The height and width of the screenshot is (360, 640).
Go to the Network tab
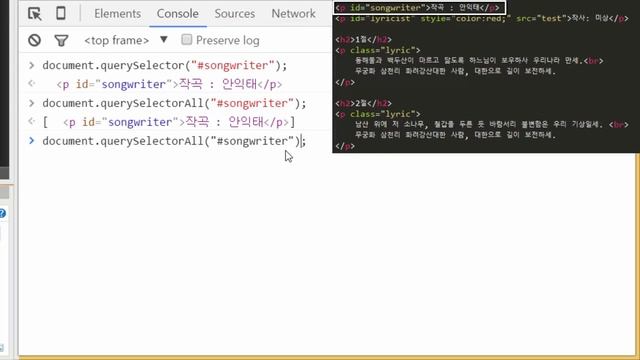(x=293, y=13)
